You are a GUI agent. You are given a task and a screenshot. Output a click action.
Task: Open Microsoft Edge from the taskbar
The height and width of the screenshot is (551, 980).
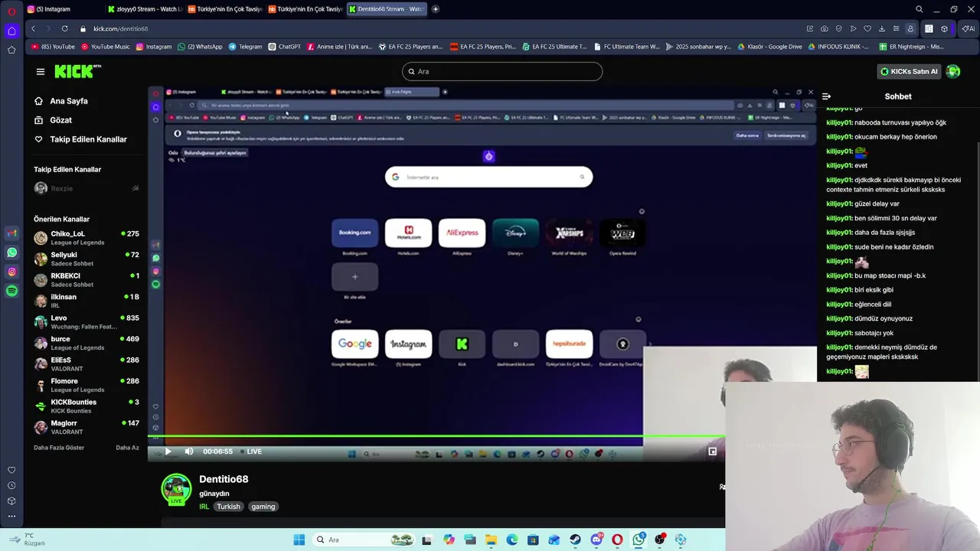coord(511,540)
